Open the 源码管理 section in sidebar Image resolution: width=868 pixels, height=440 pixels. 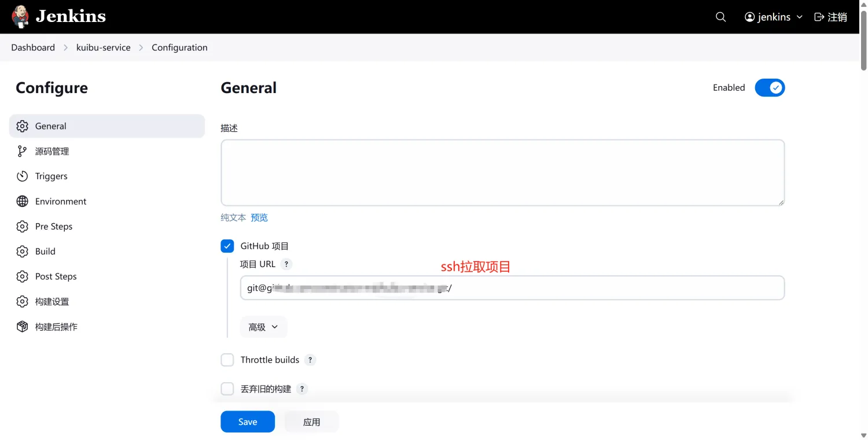point(52,151)
